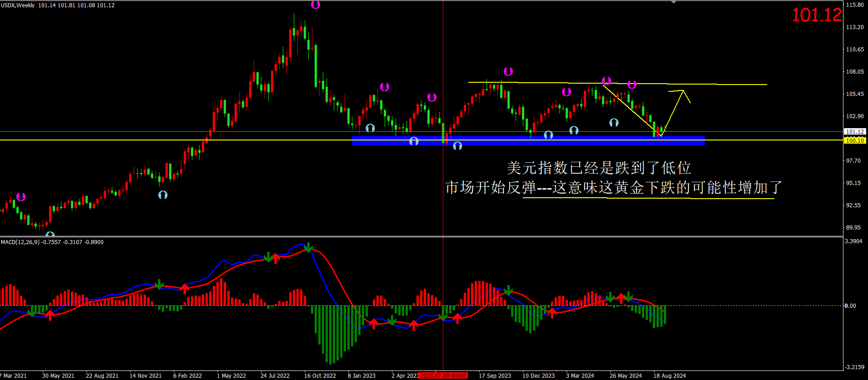Select the green down-arrow at the MACD peak

309,248
